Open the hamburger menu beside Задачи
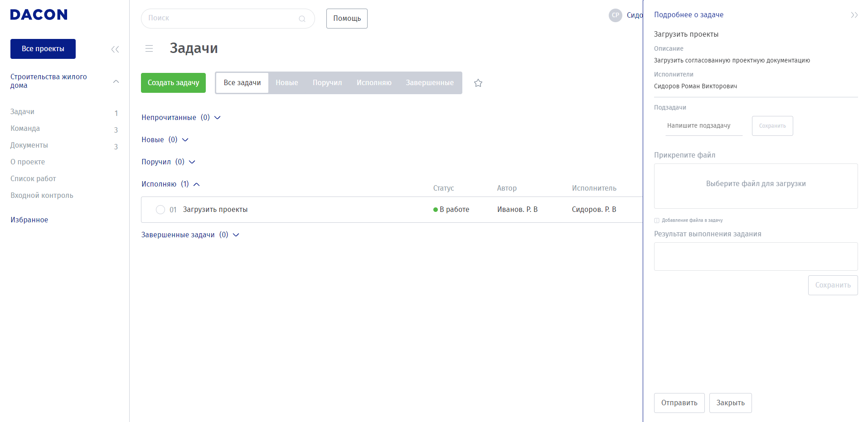The image size is (868, 422). tap(149, 48)
